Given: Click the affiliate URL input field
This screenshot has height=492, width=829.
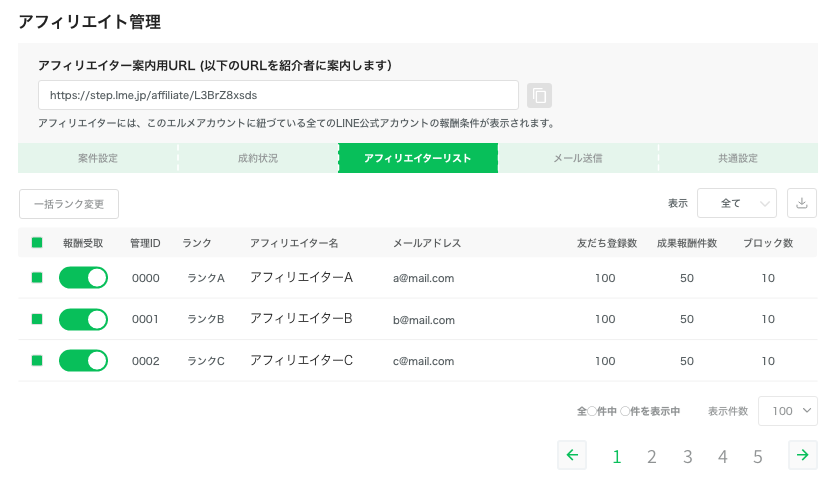Looking at the screenshot, I should click(x=278, y=95).
